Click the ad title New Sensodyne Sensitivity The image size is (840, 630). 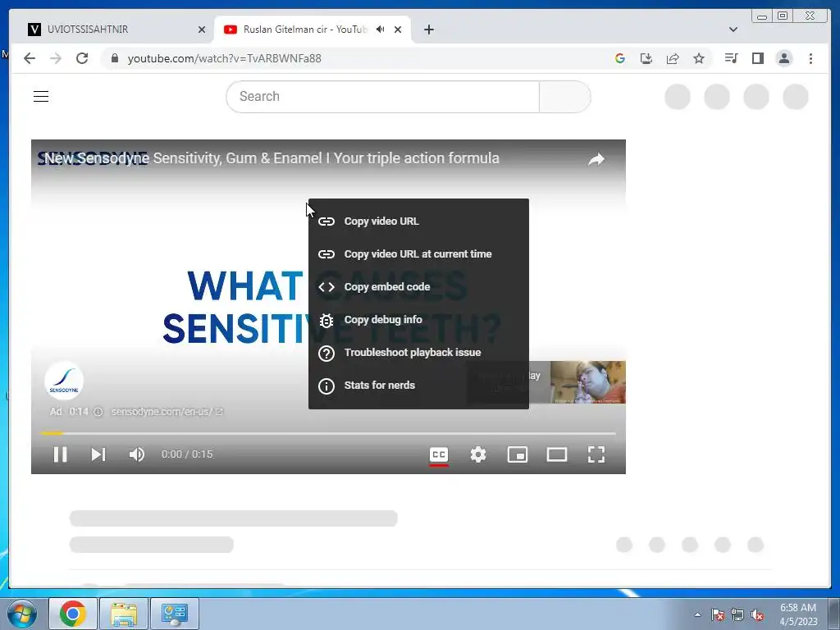272,158
